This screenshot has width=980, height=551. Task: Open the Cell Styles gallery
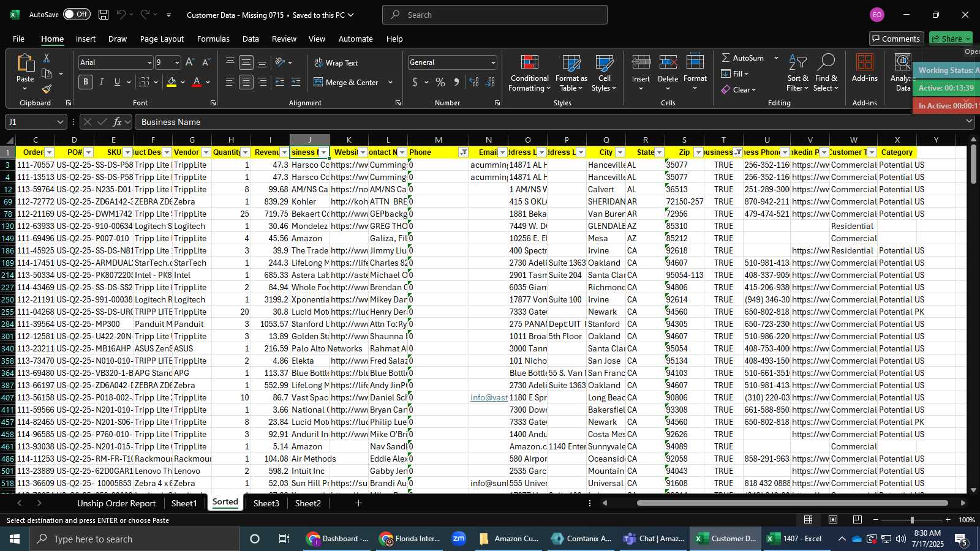point(605,73)
